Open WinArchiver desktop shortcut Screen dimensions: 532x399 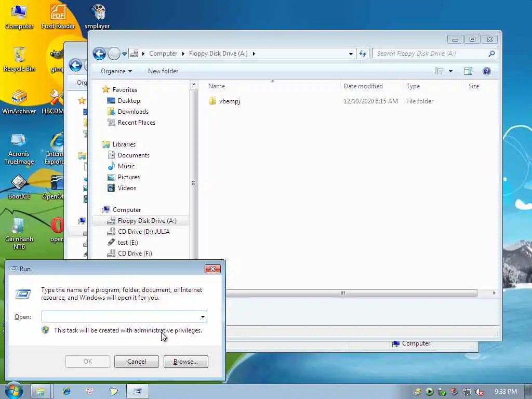19,102
